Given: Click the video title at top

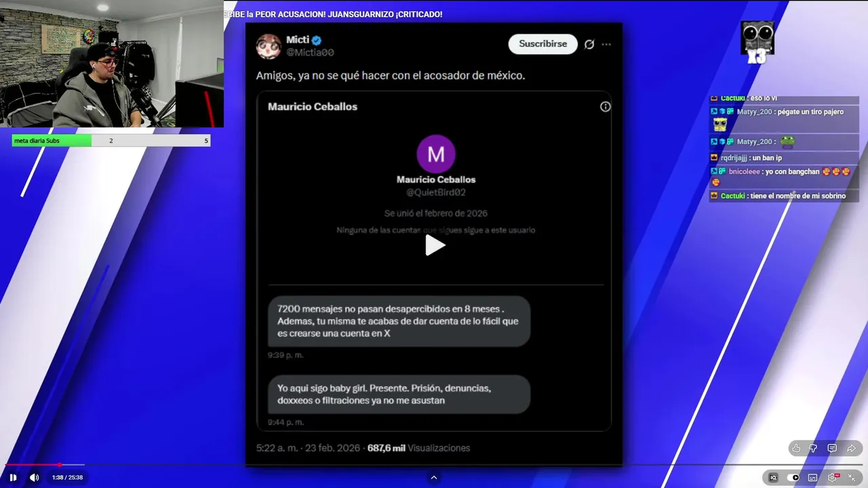Looking at the screenshot, I should [x=334, y=14].
